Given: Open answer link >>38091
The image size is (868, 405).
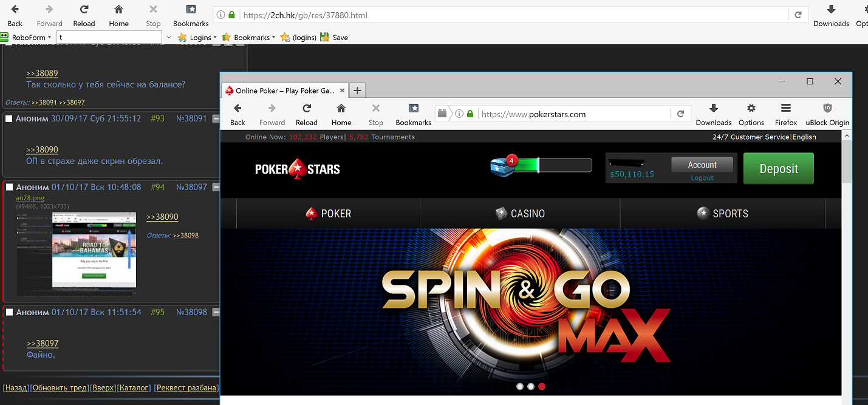Looking at the screenshot, I should 44,103.
